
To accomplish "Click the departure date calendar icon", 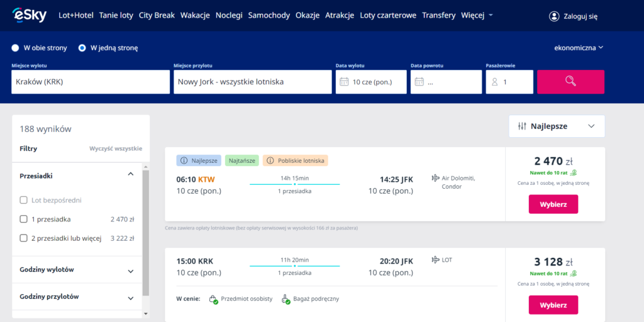I will click(344, 82).
